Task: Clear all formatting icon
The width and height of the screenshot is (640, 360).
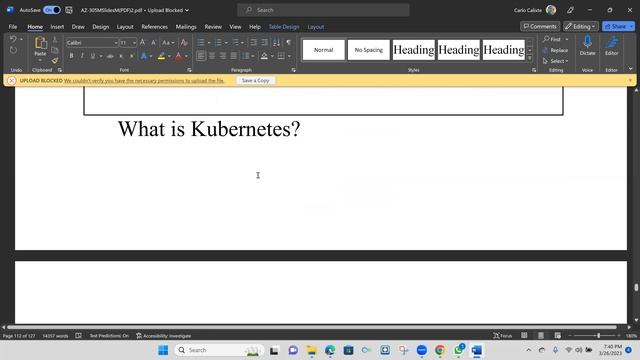Action: coord(184,42)
